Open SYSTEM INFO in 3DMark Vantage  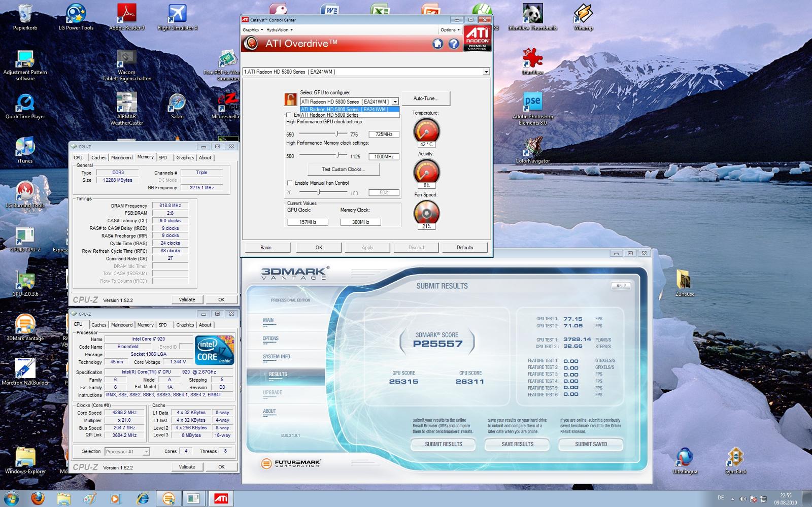[277, 357]
